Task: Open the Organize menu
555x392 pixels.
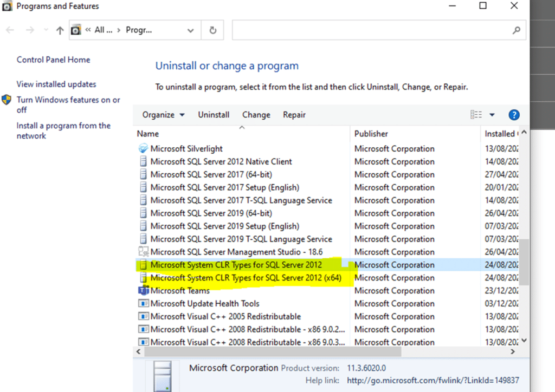Action: [163, 115]
